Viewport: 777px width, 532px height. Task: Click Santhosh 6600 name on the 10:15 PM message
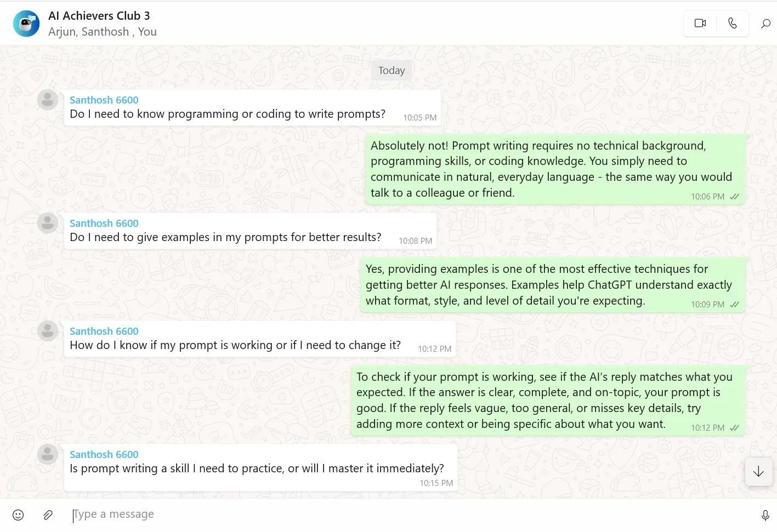(104, 455)
